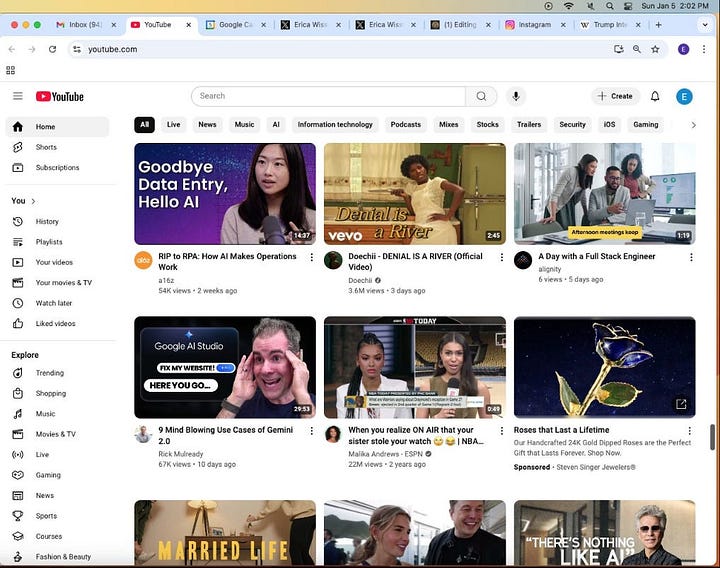Select the Live category chip

point(174,124)
